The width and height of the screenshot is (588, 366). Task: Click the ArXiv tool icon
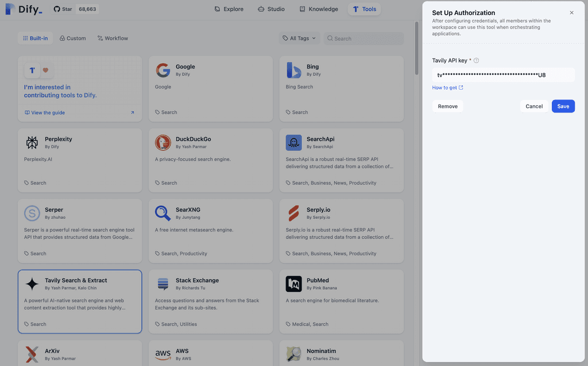(x=32, y=354)
